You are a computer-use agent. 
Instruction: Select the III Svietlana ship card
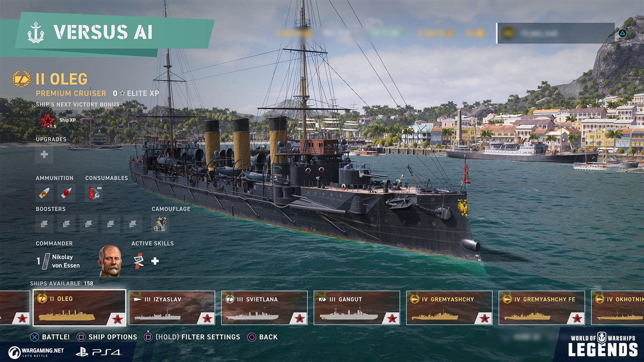[264, 308]
